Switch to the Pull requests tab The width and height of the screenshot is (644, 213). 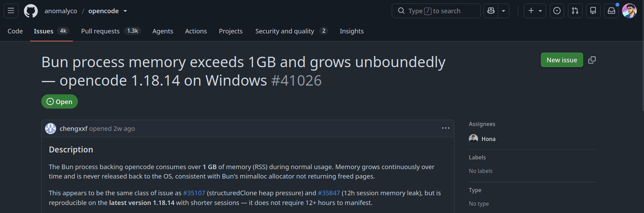110,31
